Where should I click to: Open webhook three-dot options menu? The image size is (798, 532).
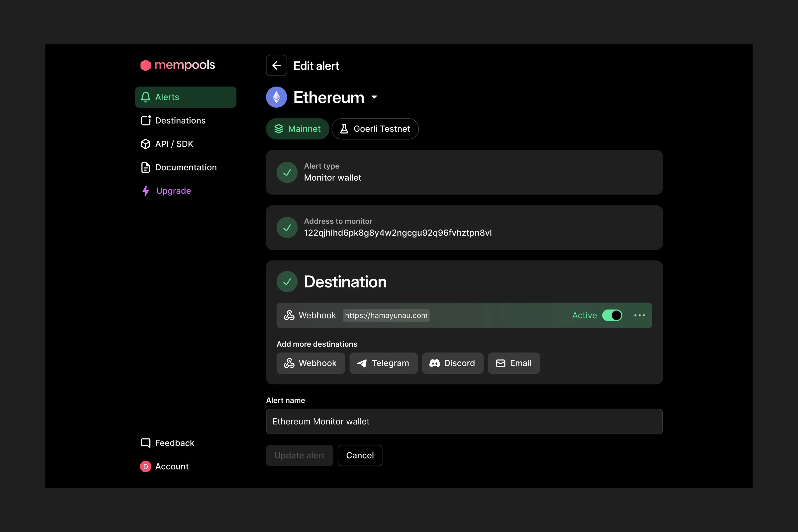(639, 316)
